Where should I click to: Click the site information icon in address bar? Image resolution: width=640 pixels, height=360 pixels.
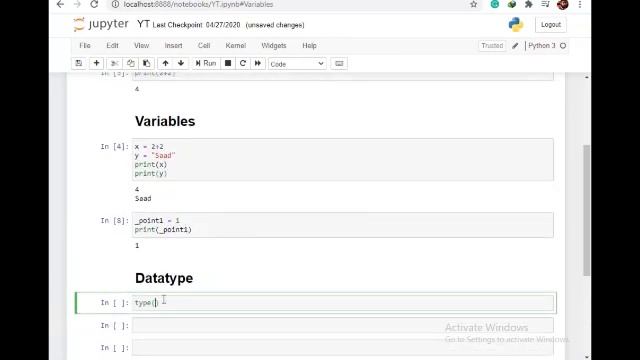[x=116, y=4]
